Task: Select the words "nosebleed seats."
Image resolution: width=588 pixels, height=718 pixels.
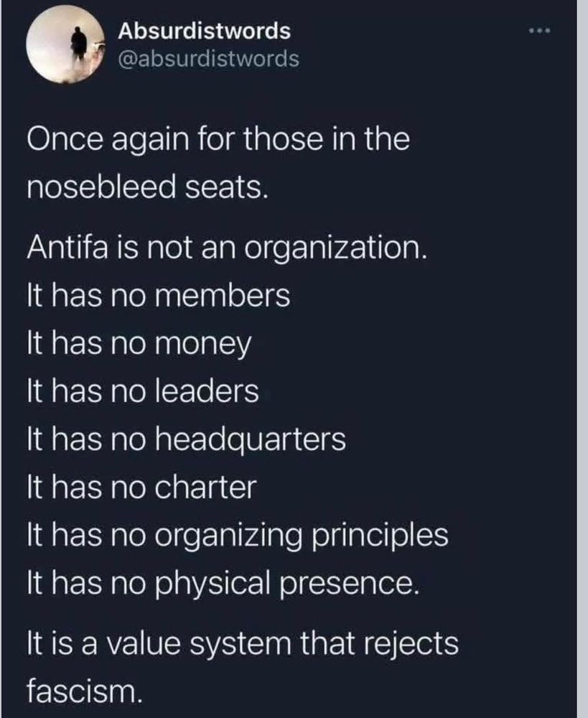Action: [147, 187]
